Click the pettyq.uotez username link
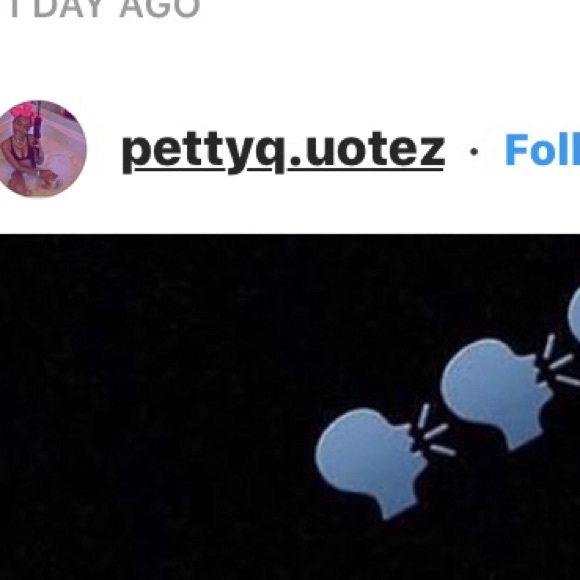 [x=283, y=152]
